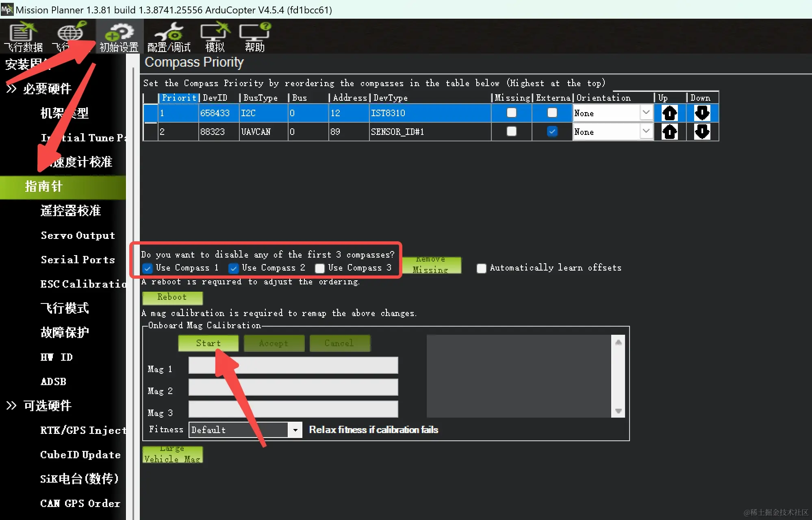
Task: Move IST8310 compass up with arrow
Action: pos(669,113)
